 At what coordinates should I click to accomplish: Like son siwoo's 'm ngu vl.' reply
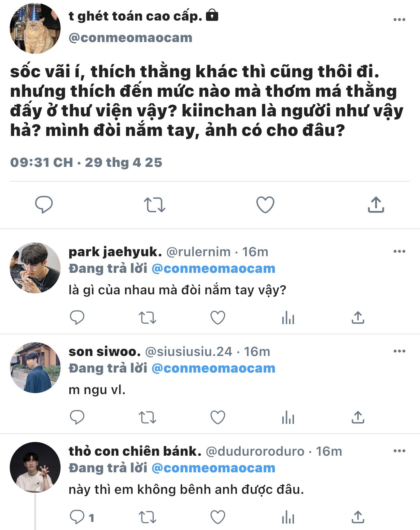218,417
